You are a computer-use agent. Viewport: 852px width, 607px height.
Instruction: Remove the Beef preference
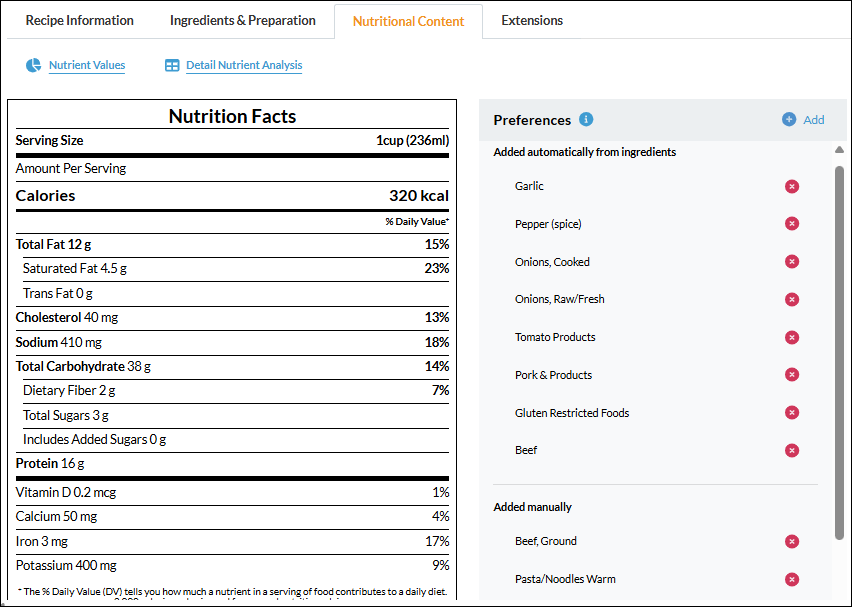(x=792, y=450)
